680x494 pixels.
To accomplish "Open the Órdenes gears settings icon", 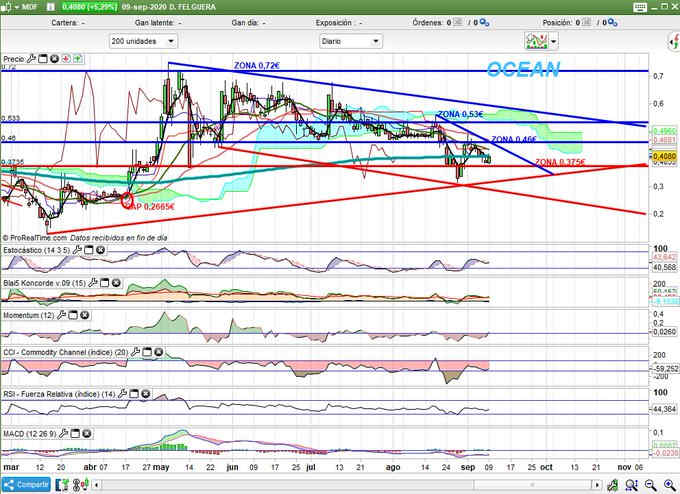I will (484, 23).
